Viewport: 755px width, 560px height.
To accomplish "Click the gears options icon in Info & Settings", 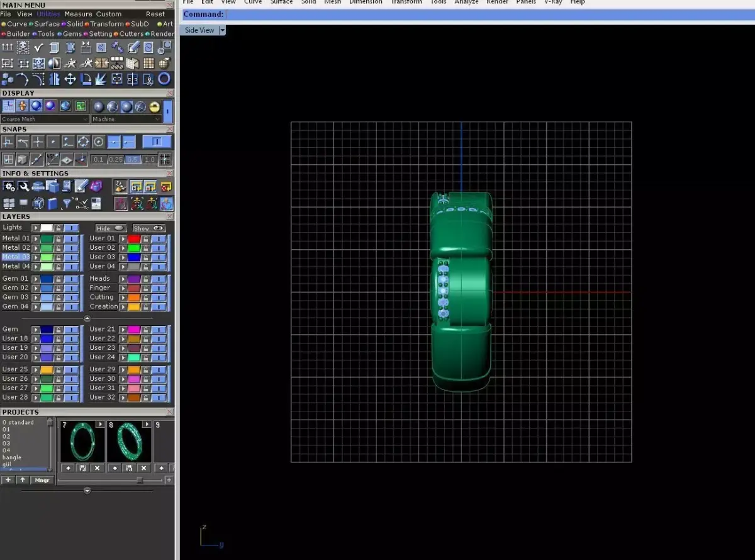I will point(9,186).
